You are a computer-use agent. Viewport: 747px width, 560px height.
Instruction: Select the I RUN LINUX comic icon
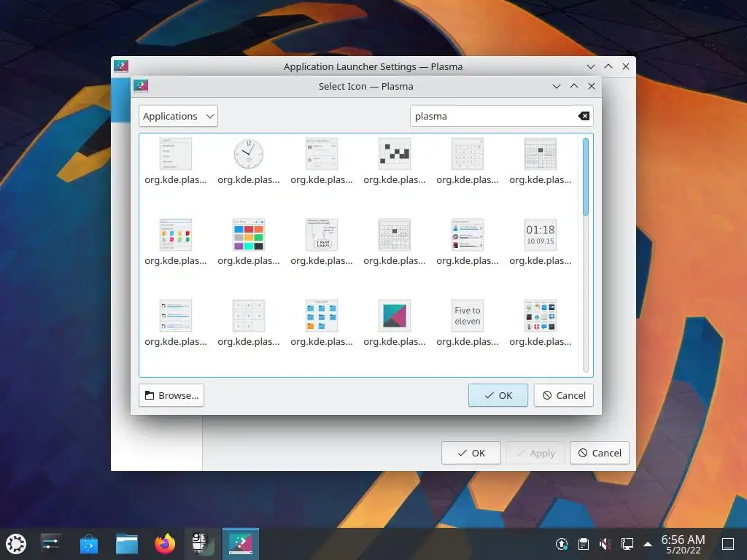coord(322,235)
